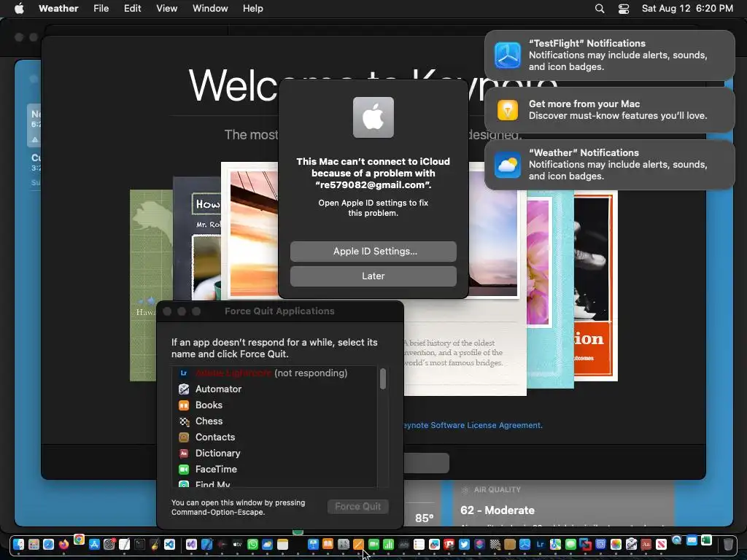Open the Get more from your Mac notification
747x560 pixels.
[x=610, y=110]
